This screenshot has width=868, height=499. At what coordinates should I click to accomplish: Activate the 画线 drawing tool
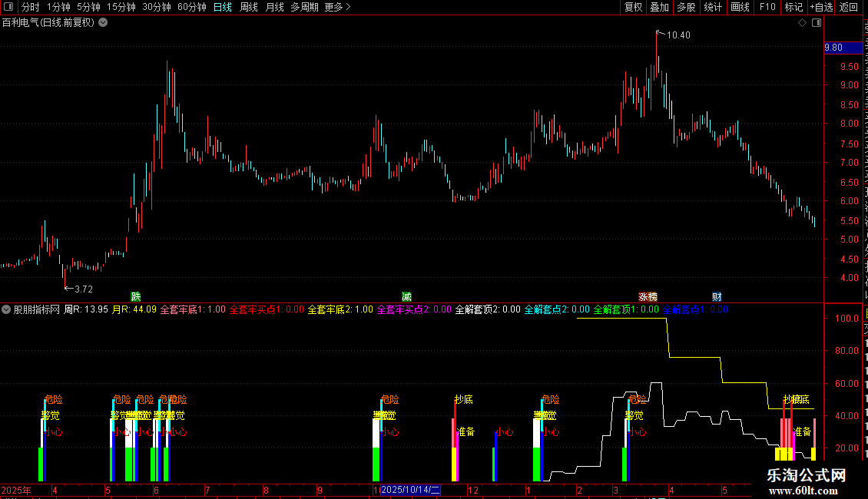click(x=740, y=7)
